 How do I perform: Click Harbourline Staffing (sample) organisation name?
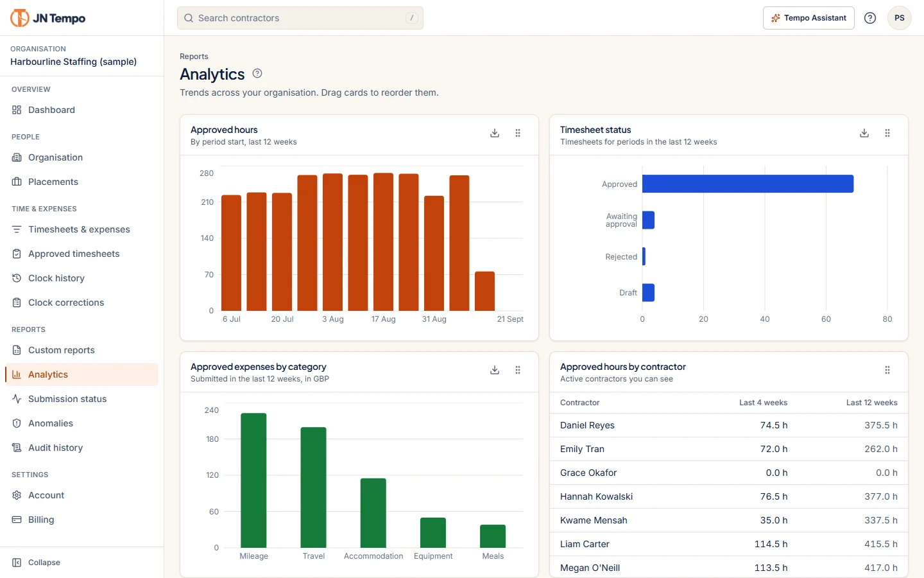[x=73, y=62]
